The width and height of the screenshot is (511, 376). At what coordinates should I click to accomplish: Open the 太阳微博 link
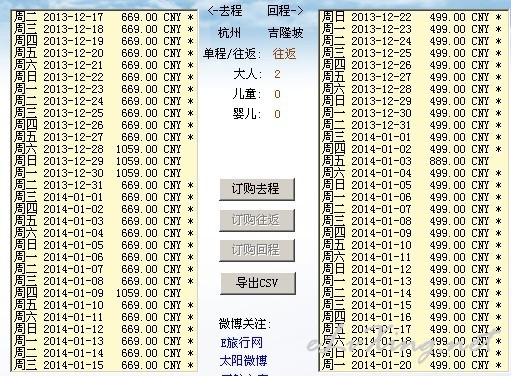point(243,361)
